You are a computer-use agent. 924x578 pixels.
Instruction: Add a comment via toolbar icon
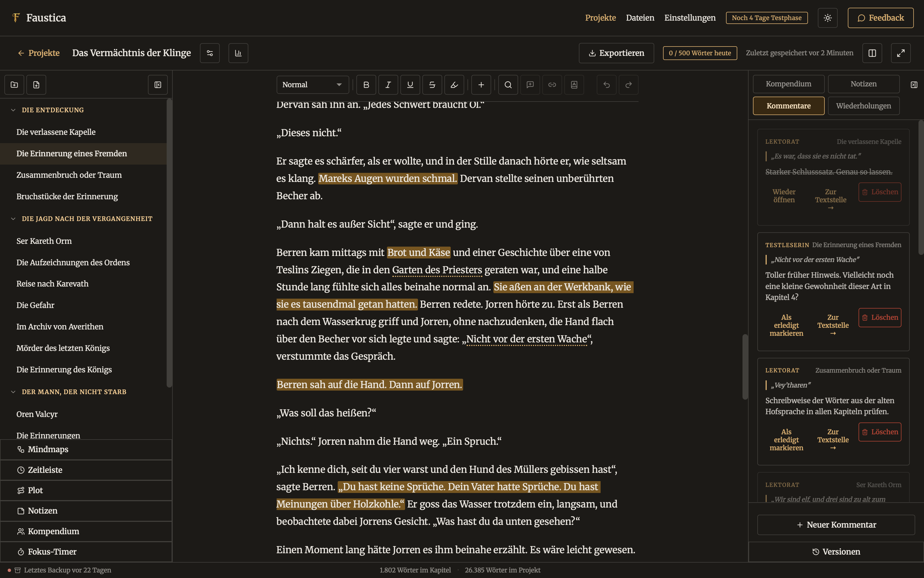click(x=530, y=84)
